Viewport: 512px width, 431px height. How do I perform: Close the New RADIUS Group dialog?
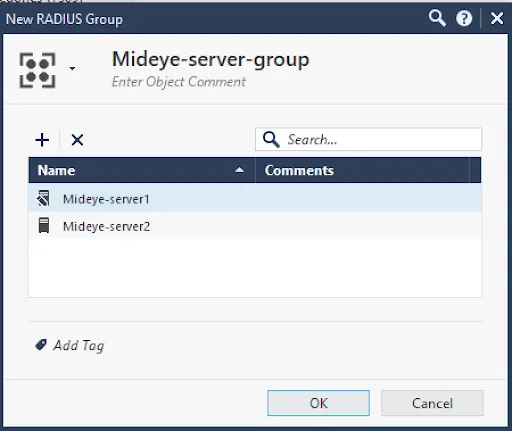(x=497, y=18)
